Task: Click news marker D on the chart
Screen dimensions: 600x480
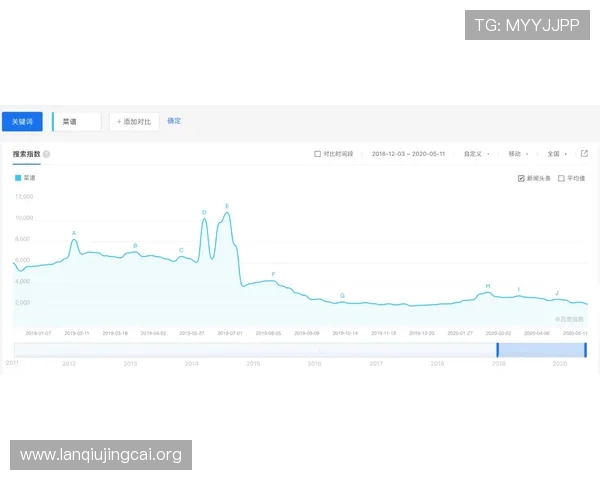Action: click(204, 212)
